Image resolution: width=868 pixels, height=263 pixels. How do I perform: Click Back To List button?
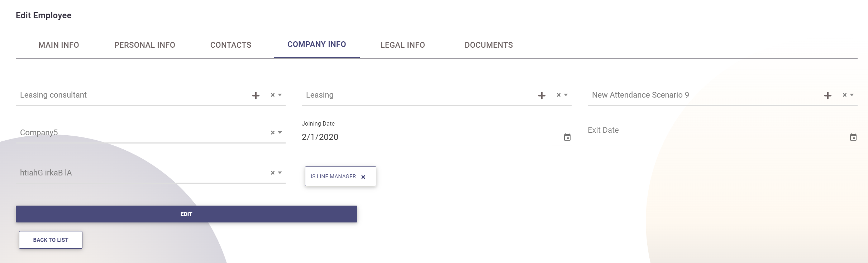pos(51,240)
